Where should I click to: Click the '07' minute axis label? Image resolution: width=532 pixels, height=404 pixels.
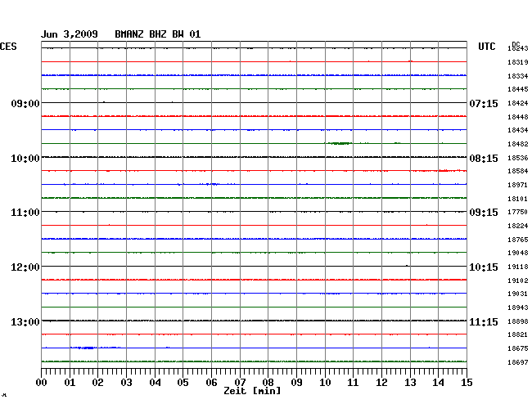[x=240, y=383]
